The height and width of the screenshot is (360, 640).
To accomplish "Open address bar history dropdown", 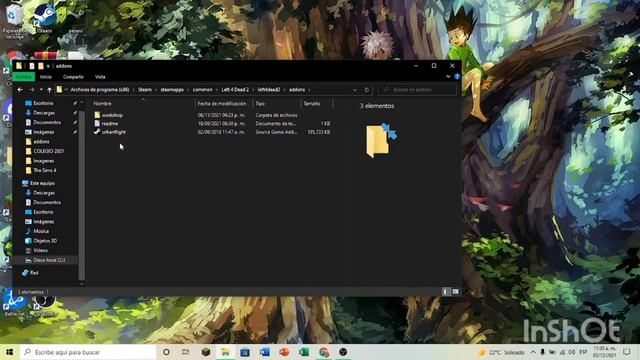I will (x=354, y=90).
